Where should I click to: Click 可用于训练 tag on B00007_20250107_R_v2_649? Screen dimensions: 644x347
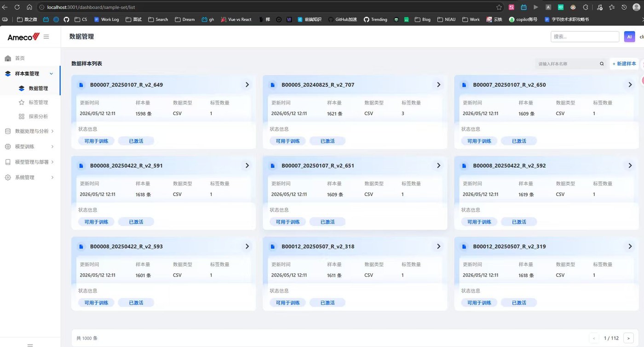(x=96, y=141)
